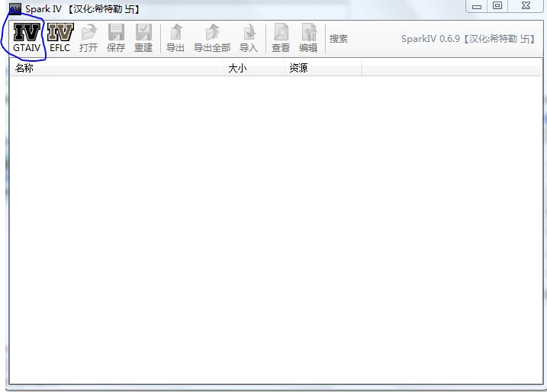Screen dimensions: 547x392
Task: Click the Spark IV title bar app icon
Action: (14, 8)
